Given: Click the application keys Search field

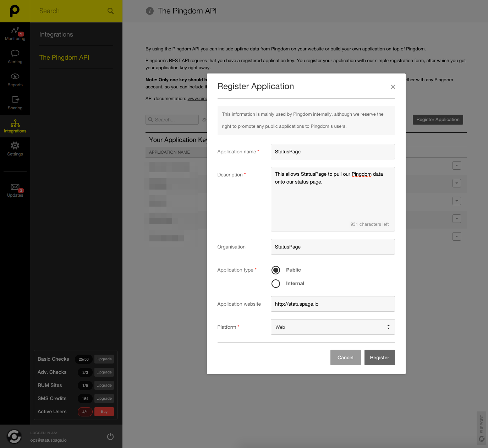Looking at the screenshot, I should click(172, 120).
